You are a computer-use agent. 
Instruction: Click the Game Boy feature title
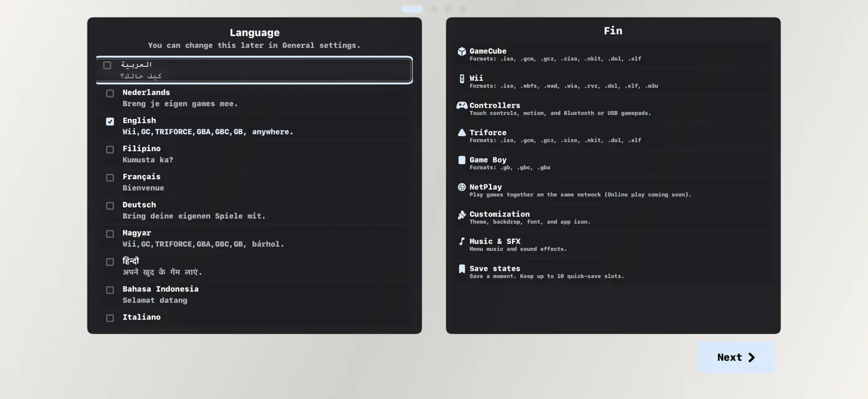click(488, 160)
